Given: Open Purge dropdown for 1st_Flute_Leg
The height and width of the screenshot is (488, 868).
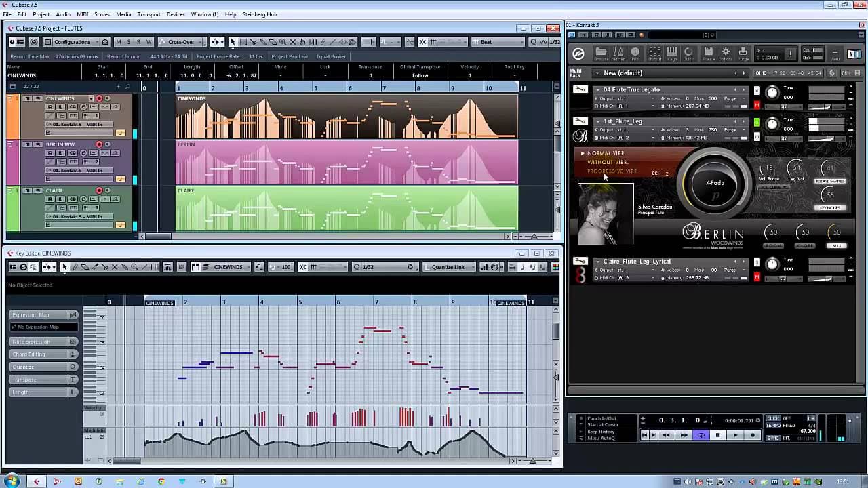Looking at the screenshot, I should pos(732,130).
